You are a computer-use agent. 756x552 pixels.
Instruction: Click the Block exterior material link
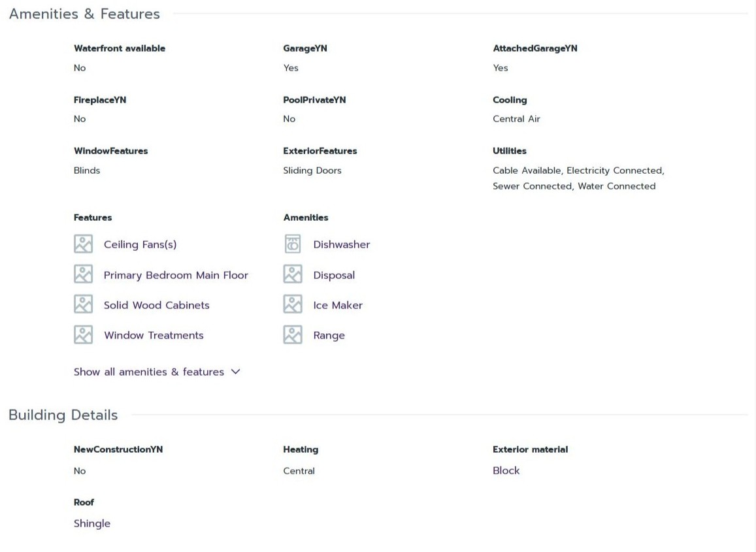click(506, 470)
